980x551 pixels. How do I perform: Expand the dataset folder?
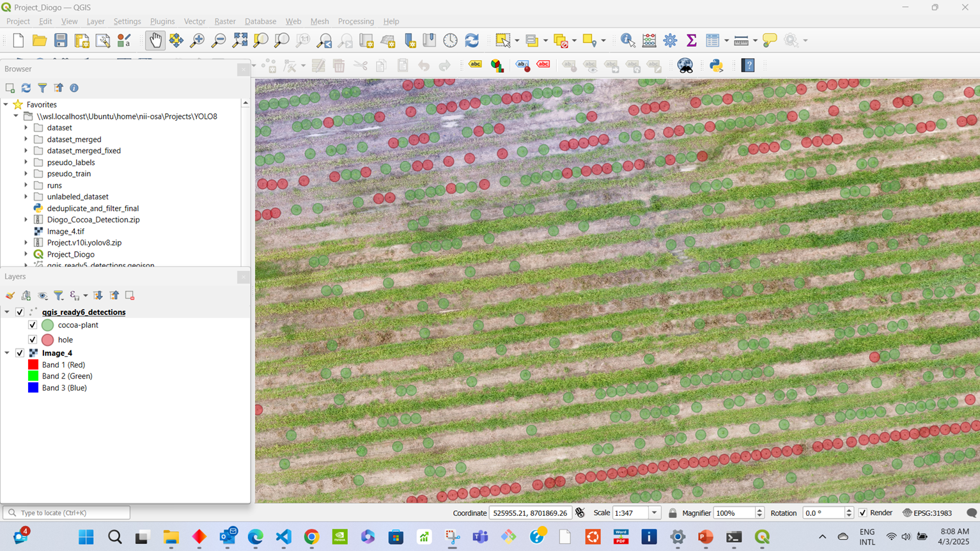point(26,128)
